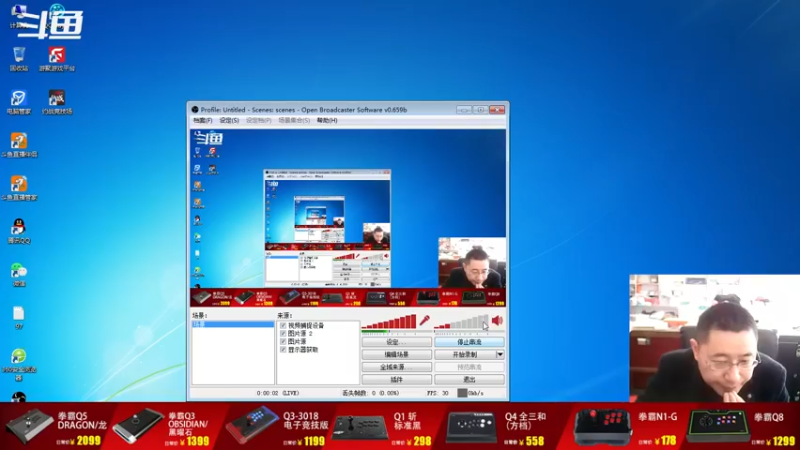Adjust the desktop audio volume bar slider
Image resolution: width=800 pixels, height=450 pixels.
tap(461, 322)
